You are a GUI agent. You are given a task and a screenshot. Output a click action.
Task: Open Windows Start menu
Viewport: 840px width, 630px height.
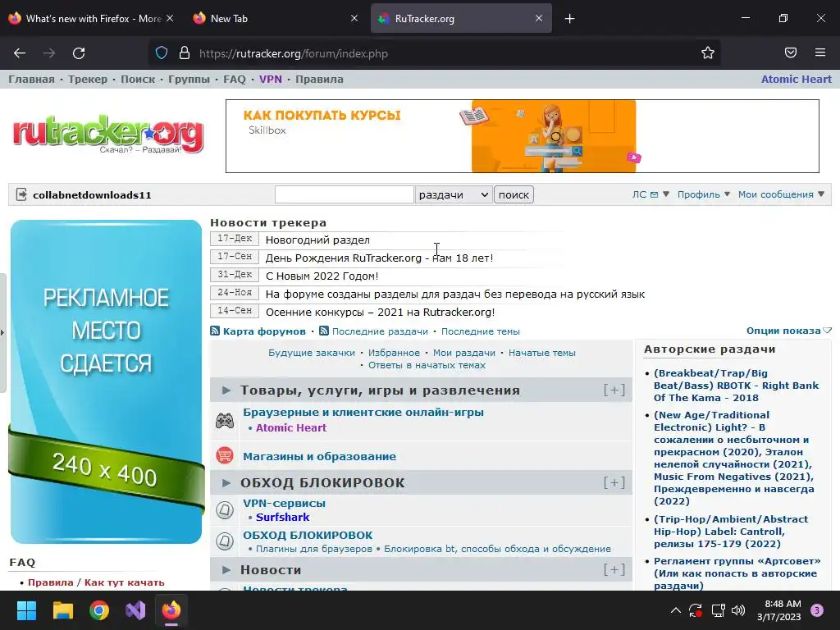click(x=26, y=610)
